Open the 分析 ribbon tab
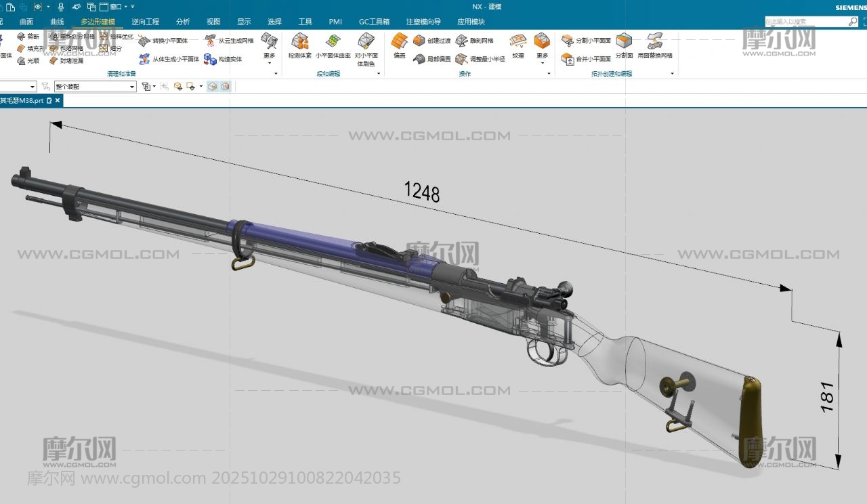 click(x=183, y=22)
